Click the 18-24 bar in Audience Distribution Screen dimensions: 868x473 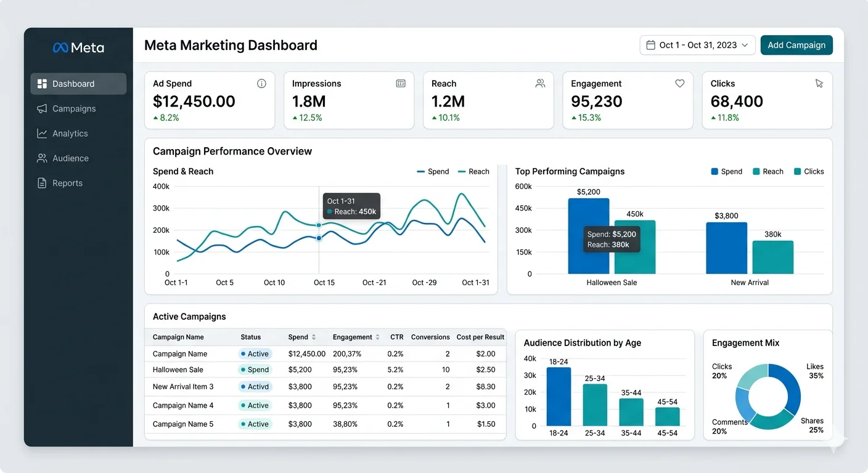click(x=559, y=396)
